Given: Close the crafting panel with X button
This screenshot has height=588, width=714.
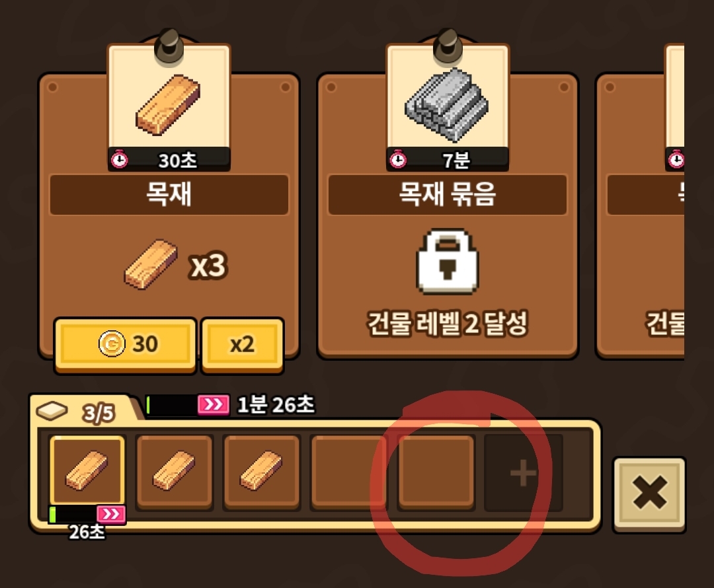Looking at the screenshot, I should 649,494.
